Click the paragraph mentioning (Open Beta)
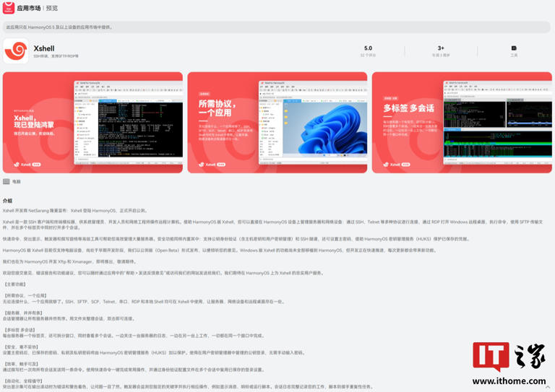Screen dimensions: 555x392 click(x=220, y=251)
